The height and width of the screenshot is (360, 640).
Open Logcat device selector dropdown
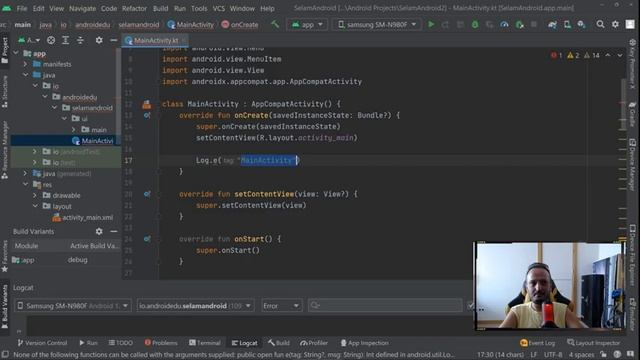73,306
